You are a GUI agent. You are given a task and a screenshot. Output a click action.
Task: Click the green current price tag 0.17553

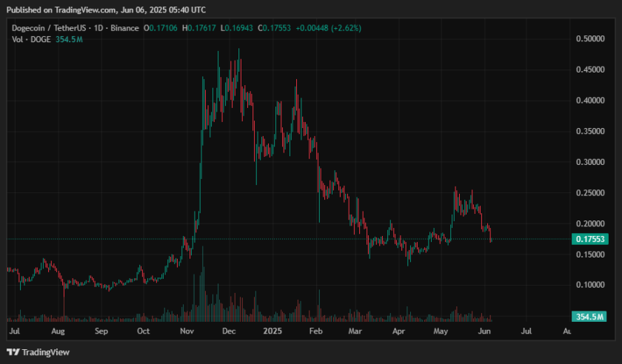point(590,239)
